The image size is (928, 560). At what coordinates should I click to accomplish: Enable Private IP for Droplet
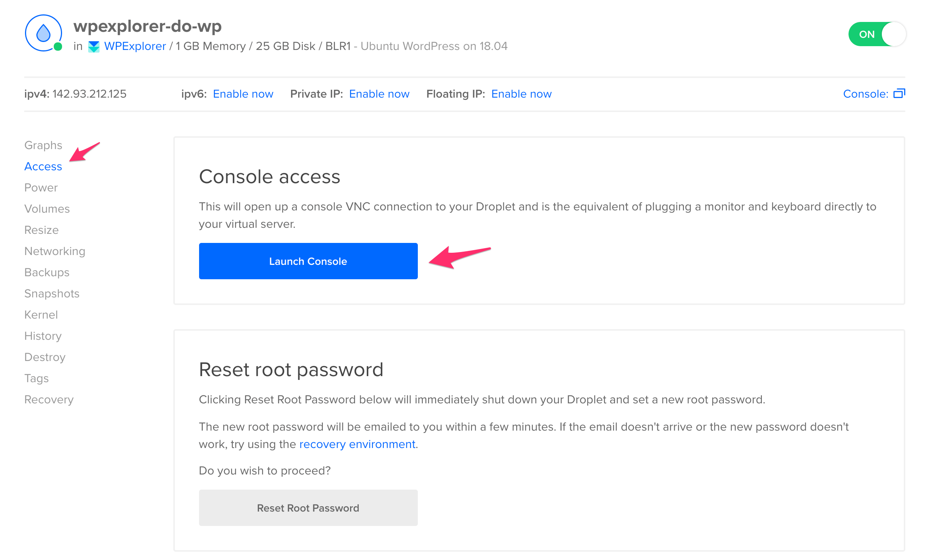tap(378, 93)
